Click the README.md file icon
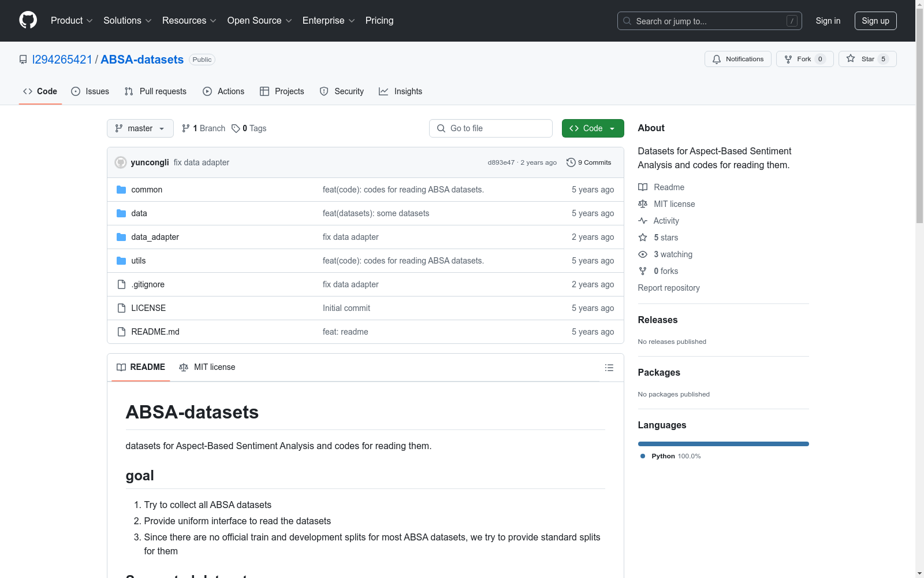924x578 pixels. (x=121, y=332)
